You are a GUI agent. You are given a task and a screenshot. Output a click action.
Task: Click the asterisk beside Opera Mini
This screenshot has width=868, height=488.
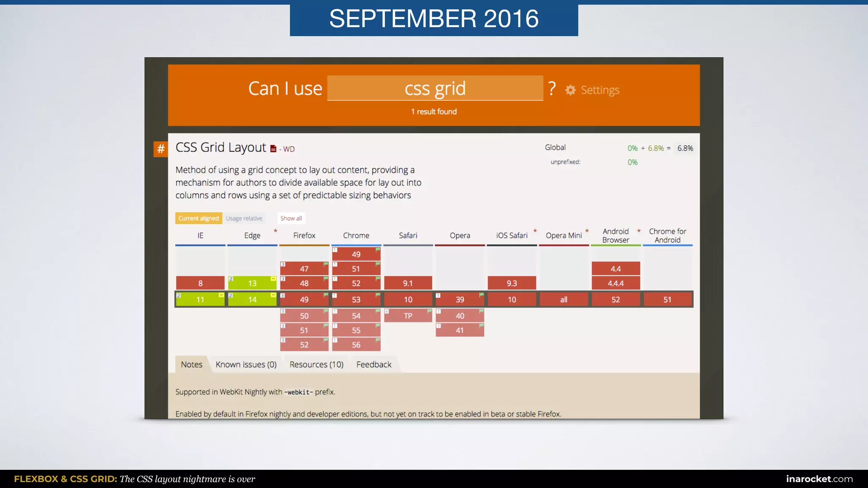coord(587,231)
